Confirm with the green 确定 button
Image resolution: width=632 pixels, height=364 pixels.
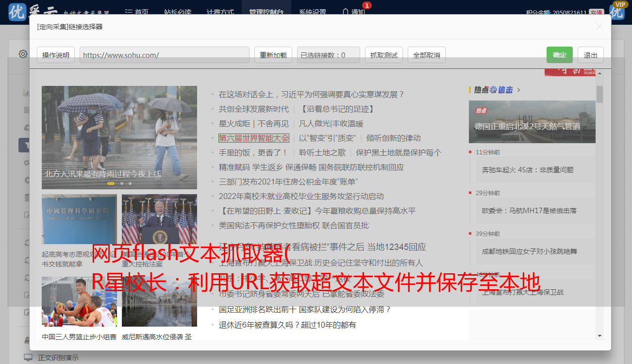560,55
